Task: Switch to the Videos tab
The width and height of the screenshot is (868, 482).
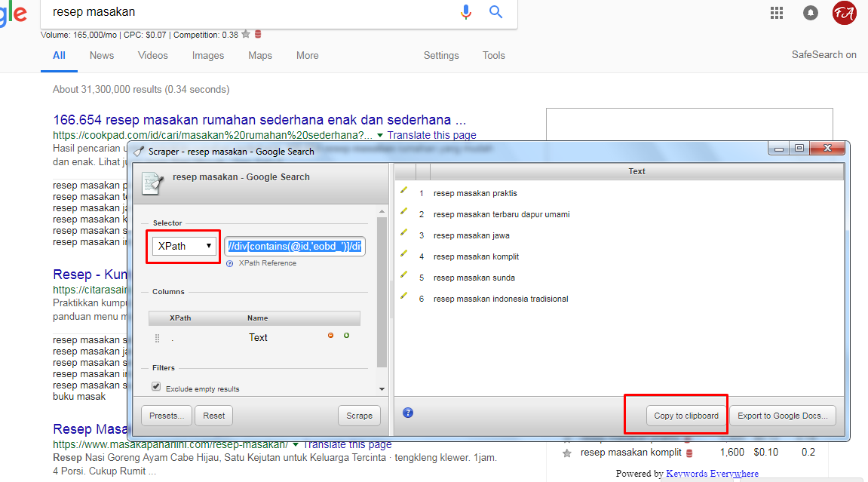Action: coord(153,55)
